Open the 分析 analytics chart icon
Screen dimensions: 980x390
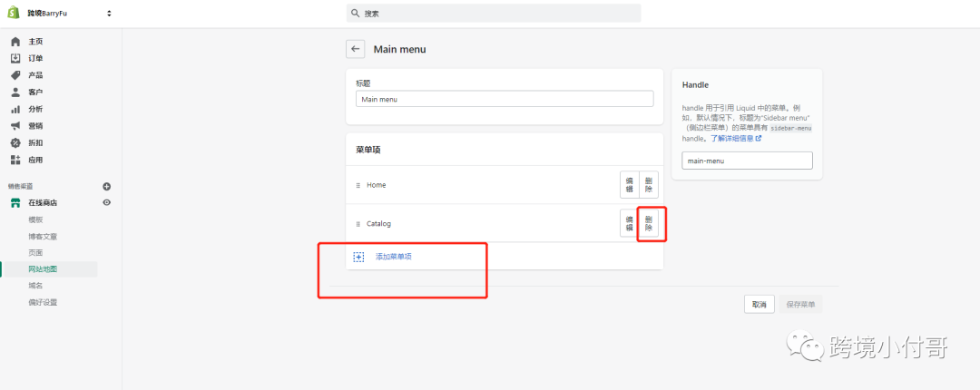[x=15, y=110]
